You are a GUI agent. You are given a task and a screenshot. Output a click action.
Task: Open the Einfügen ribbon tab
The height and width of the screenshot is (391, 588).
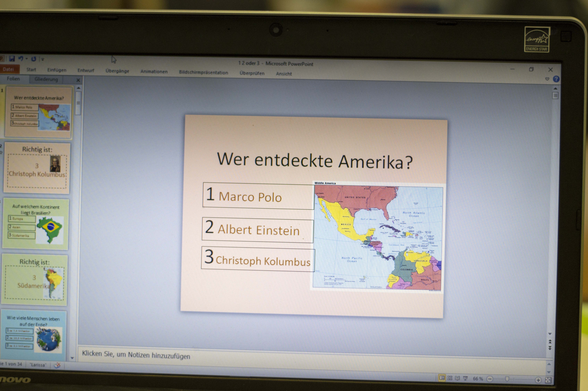click(x=57, y=70)
